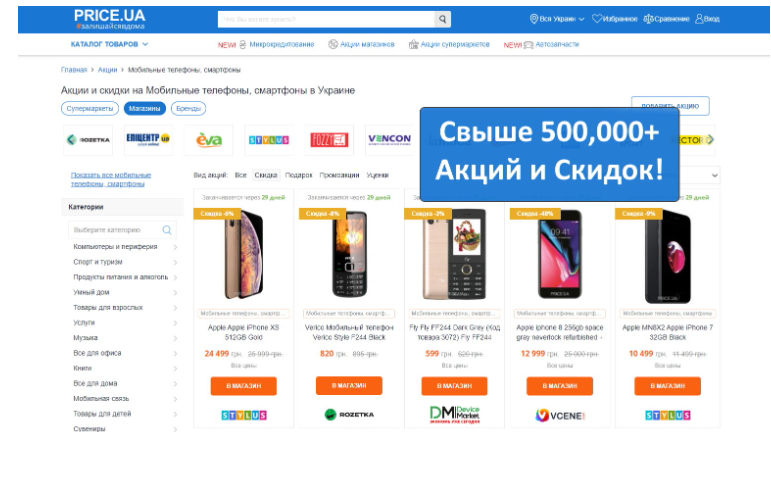Expand the Каталог товаров dropdown
Viewport: 771px width, 479px height.
pyautogui.click(x=109, y=44)
